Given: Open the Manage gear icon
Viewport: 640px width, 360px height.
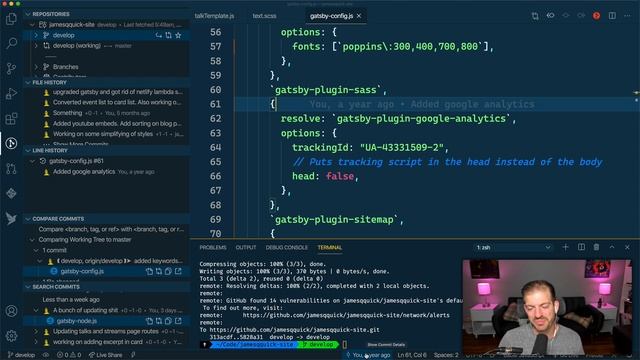Looking at the screenshot, I should tap(11, 336).
